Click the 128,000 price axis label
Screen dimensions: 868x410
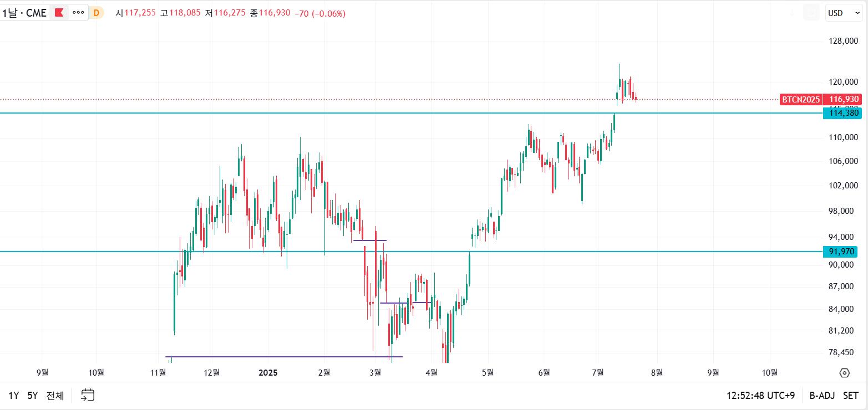[x=843, y=41]
